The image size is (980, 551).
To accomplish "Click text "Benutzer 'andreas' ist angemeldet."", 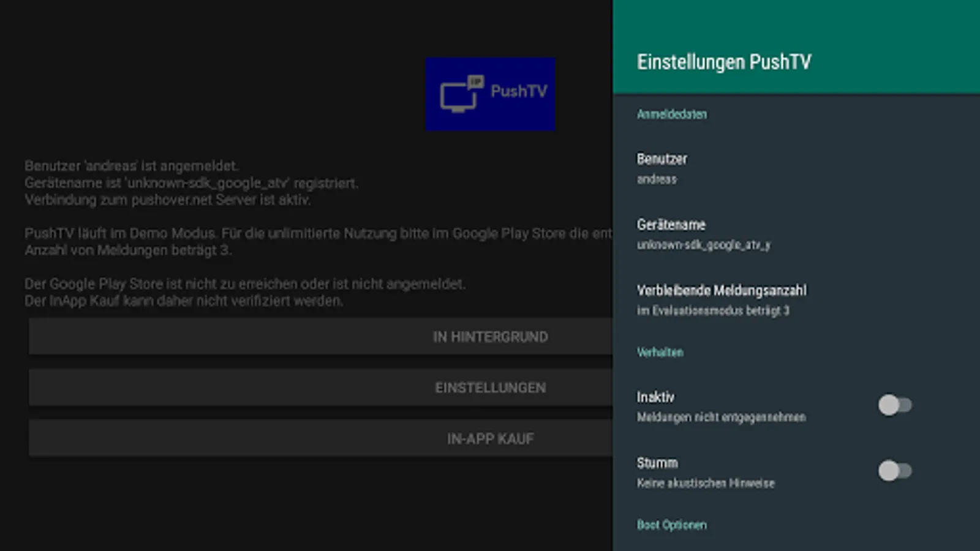I will pos(132,166).
